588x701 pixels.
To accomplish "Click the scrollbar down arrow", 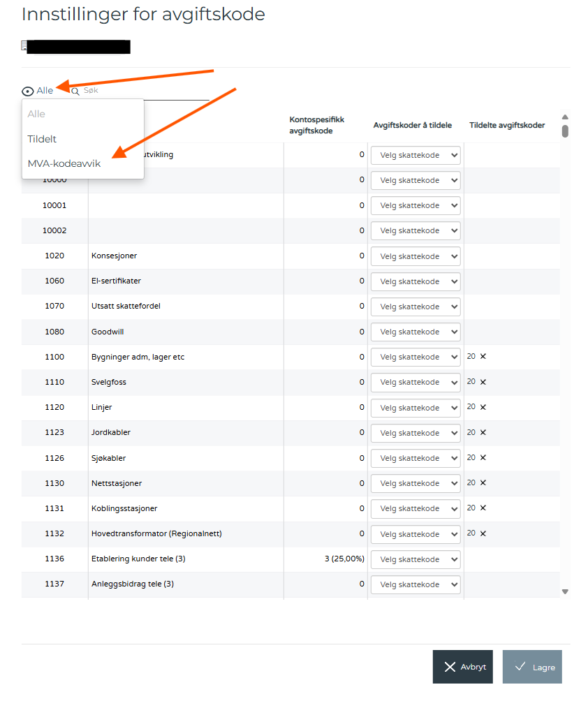I will 565,592.
